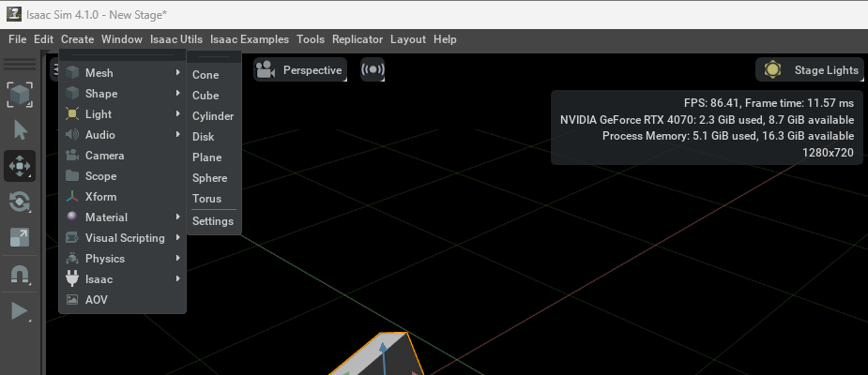Click the Material sphere icon
This screenshot has height=375, width=868.
[72, 217]
